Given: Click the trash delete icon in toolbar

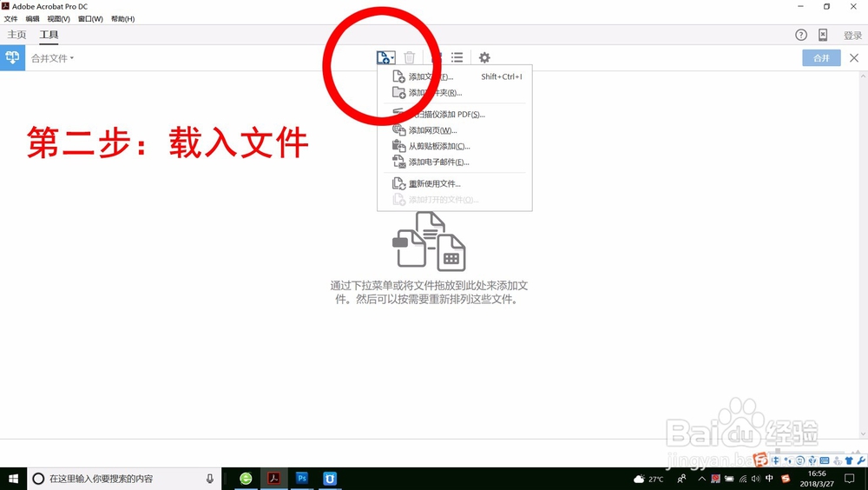Looking at the screenshot, I should point(410,57).
